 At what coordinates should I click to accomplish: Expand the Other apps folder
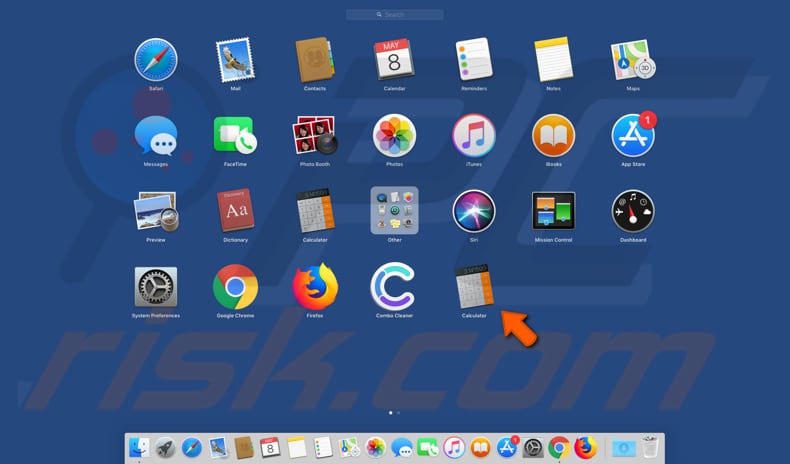pos(394,211)
